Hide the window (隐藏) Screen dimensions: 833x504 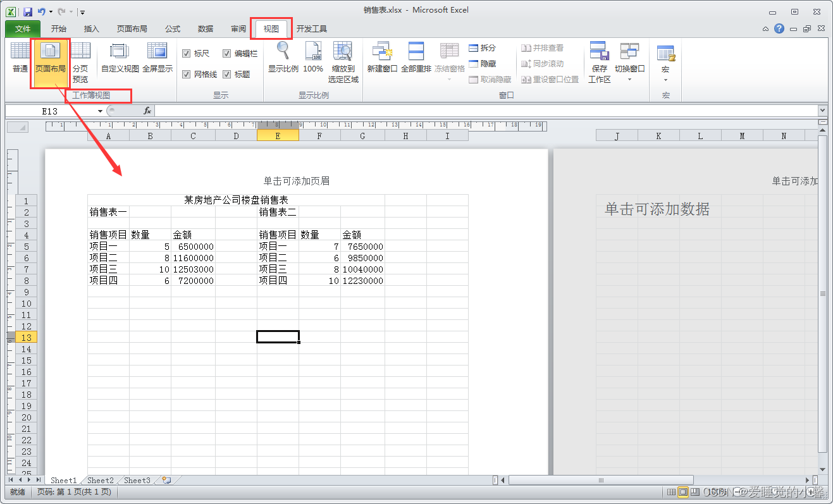tap(482, 64)
